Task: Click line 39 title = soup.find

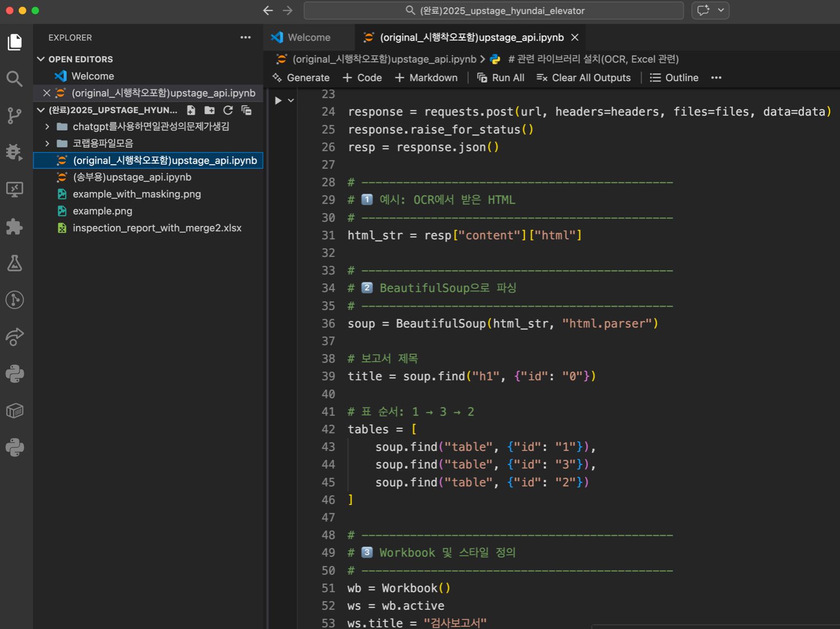Action: coord(471,376)
